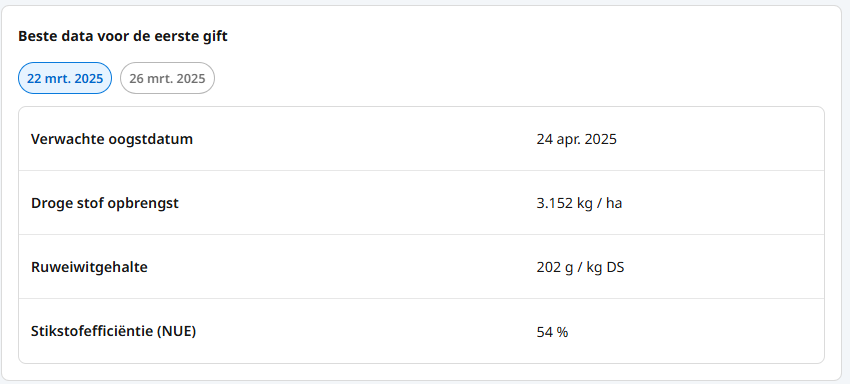Screen dimensions: 850x384
Task: Click the '(NUE)' abbreviation
Action: 176,331
